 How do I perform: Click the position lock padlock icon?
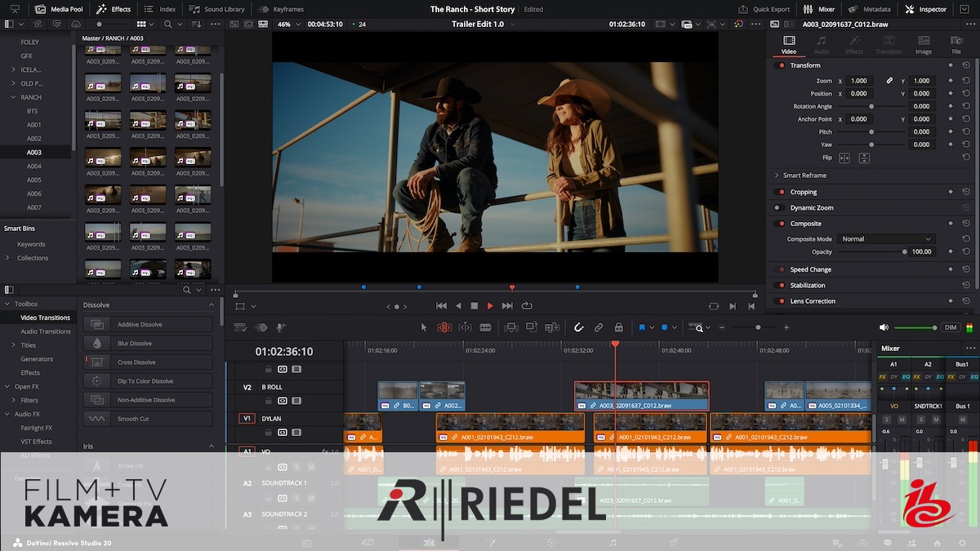tap(618, 327)
